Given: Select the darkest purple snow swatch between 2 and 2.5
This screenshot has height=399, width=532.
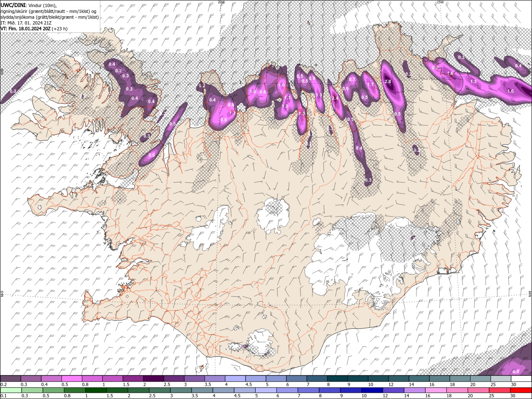Looking at the screenshot, I should click(x=153, y=379).
